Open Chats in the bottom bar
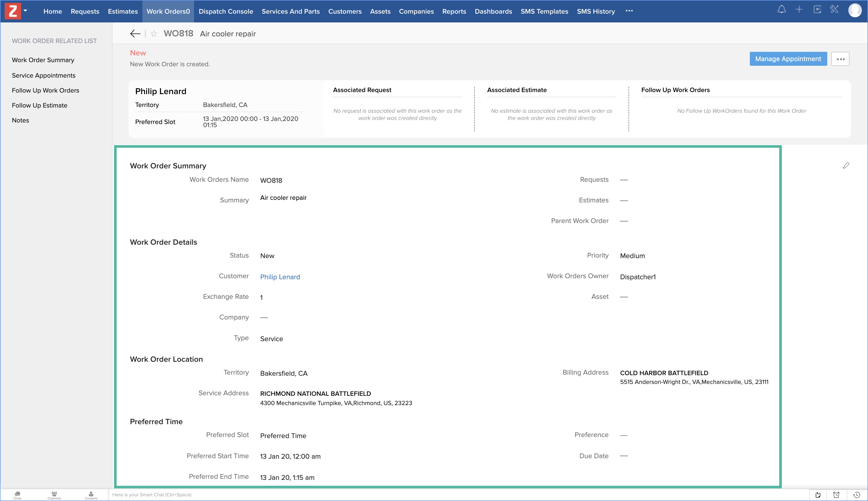This screenshot has width=868, height=501. 17,495
